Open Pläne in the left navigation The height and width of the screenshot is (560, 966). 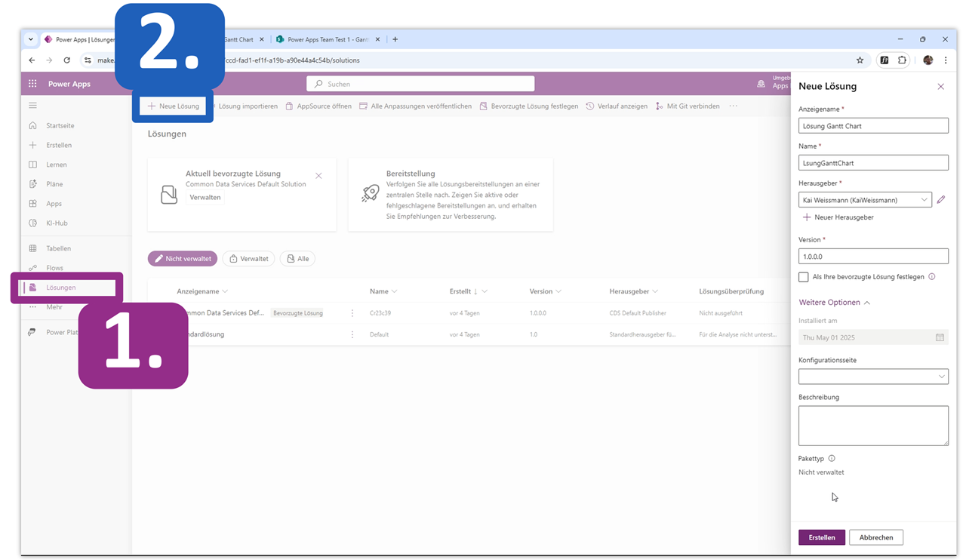coord(54,184)
